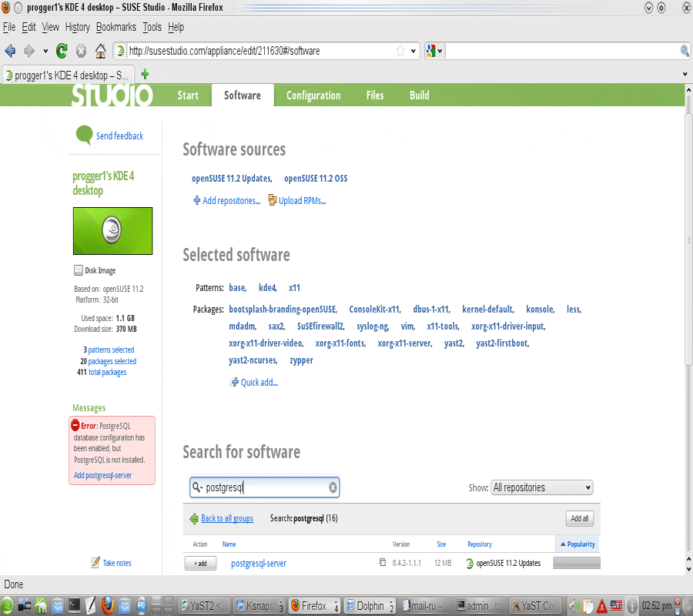Click the Disk Image icon

tap(79, 270)
